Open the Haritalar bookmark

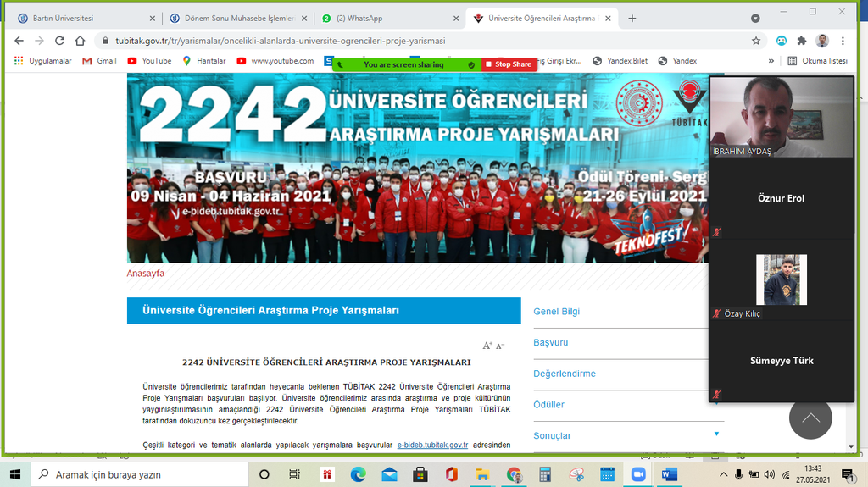point(204,61)
